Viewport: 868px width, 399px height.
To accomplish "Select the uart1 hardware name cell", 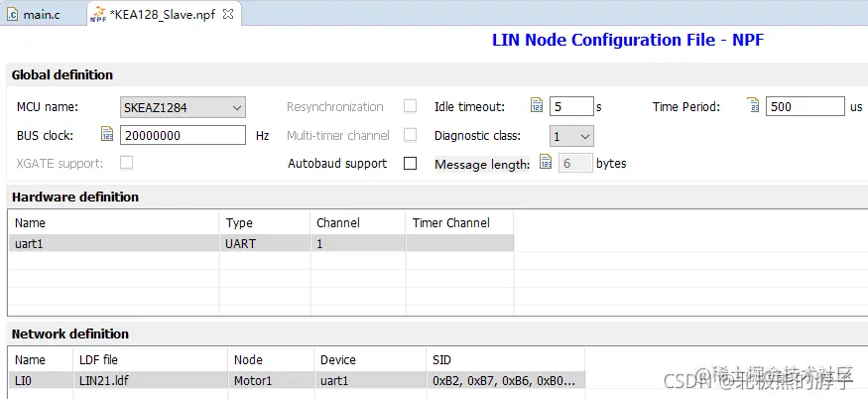I will [x=113, y=243].
